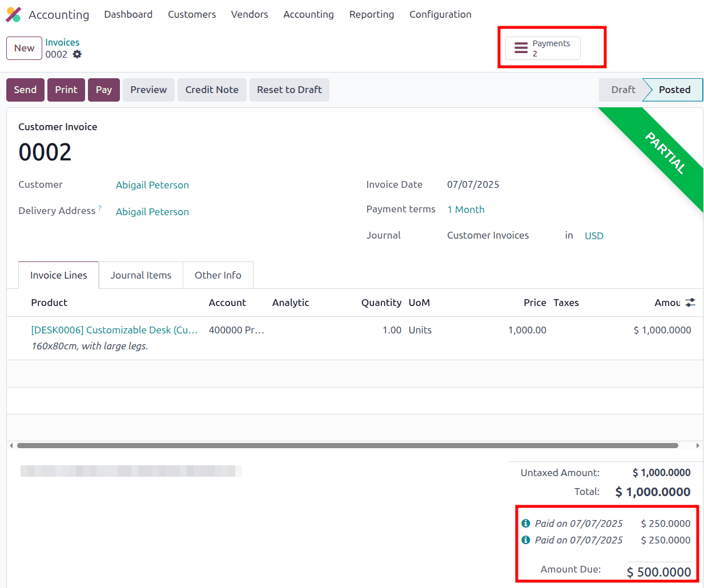Open the Accounting menu in the top bar

click(x=308, y=14)
